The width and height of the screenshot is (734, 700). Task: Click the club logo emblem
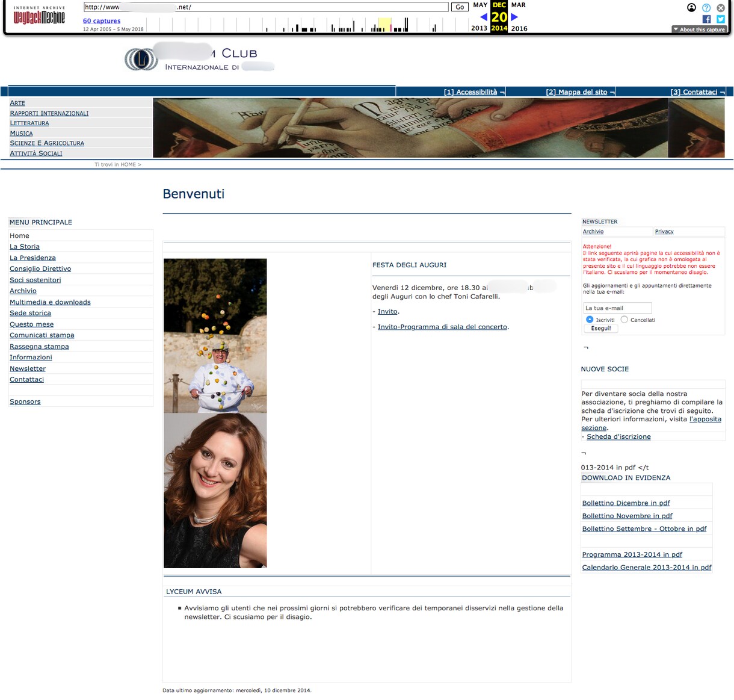coord(141,59)
